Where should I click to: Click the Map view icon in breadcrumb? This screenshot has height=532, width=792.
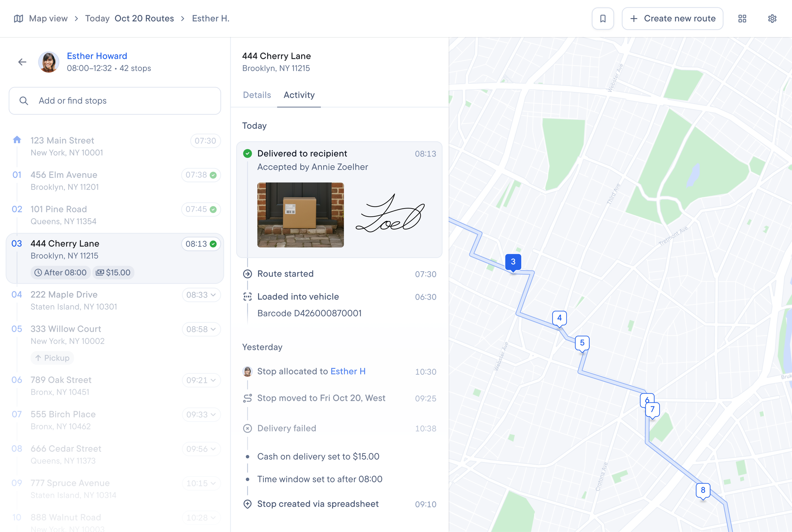[18, 18]
